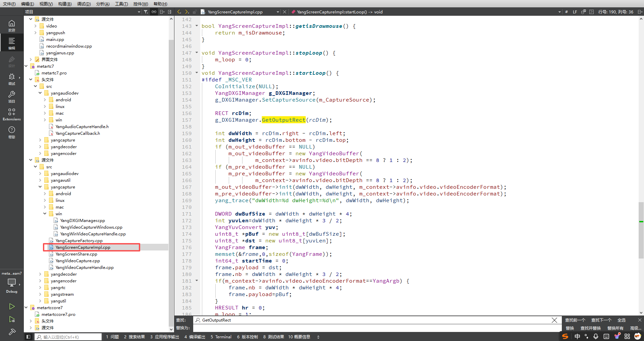Close the project sidebar panel
This screenshot has width=644, height=341.
click(170, 12)
